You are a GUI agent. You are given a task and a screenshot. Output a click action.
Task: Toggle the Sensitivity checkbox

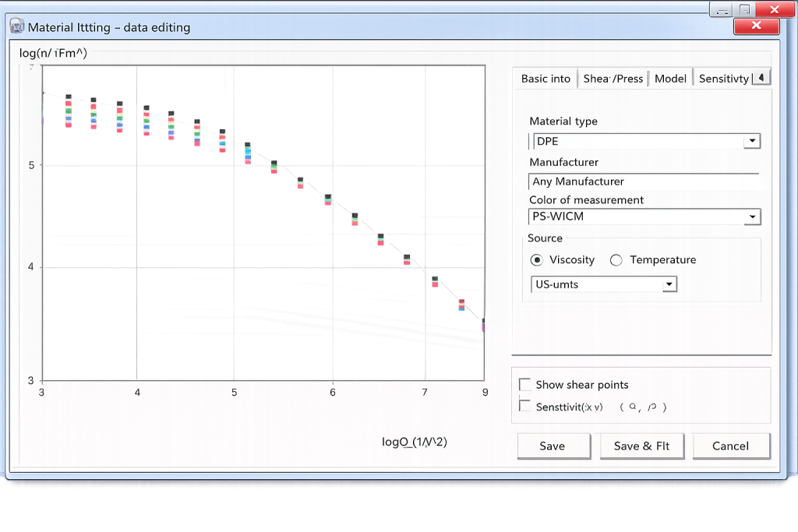pos(524,406)
